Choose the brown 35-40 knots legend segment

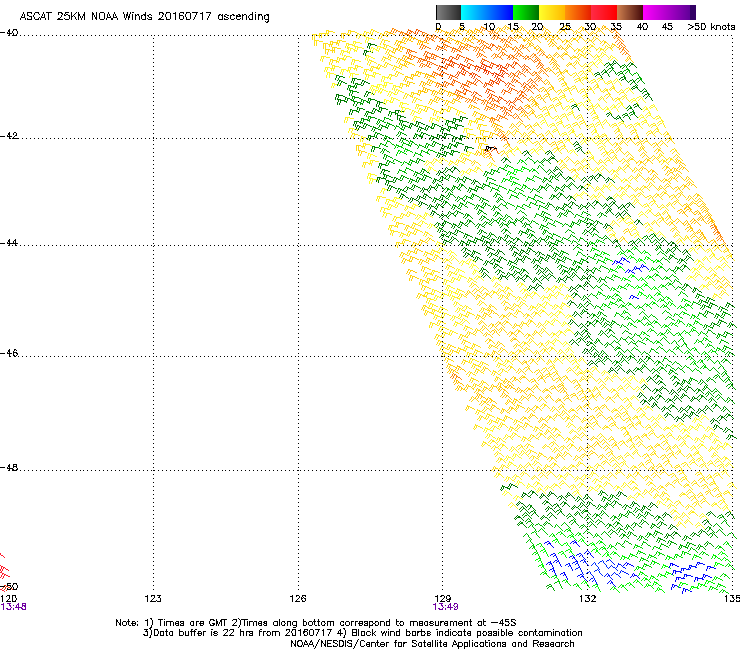pyautogui.click(x=630, y=12)
